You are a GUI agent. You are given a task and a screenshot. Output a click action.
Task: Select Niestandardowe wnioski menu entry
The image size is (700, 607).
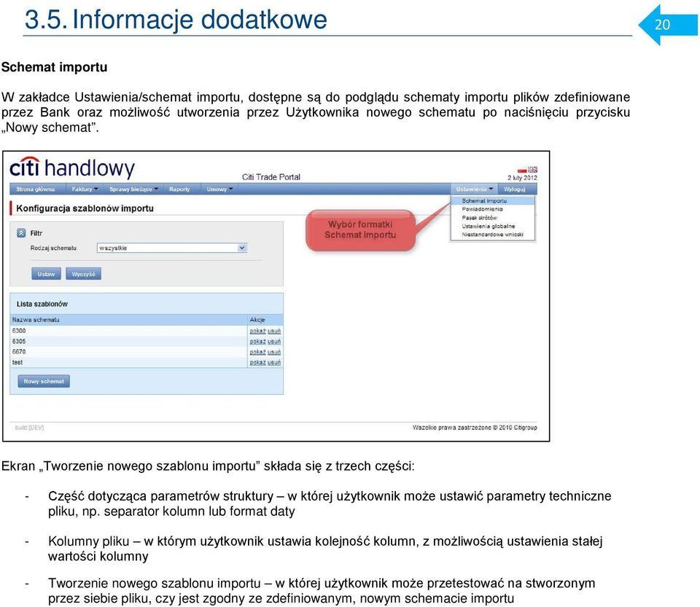[492, 235]
